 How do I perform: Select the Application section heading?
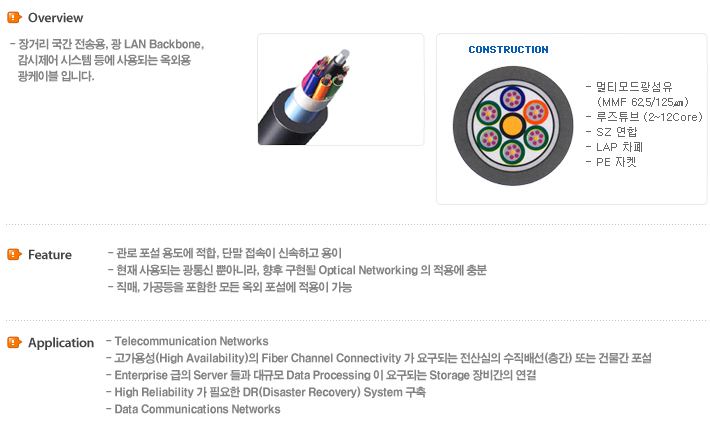pos(61,343)
